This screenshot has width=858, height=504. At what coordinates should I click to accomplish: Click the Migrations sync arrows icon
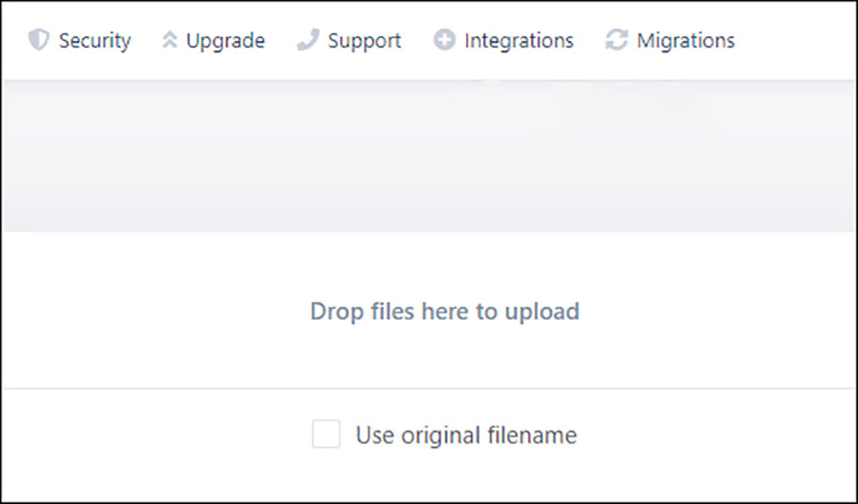pyautogui.click(x=617, y=41)
